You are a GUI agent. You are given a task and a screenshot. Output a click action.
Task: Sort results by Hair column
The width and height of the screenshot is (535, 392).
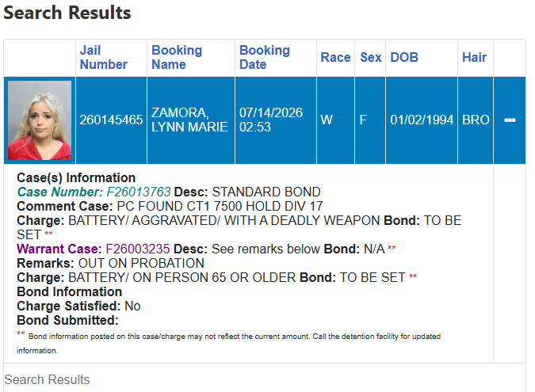(474, 57)
